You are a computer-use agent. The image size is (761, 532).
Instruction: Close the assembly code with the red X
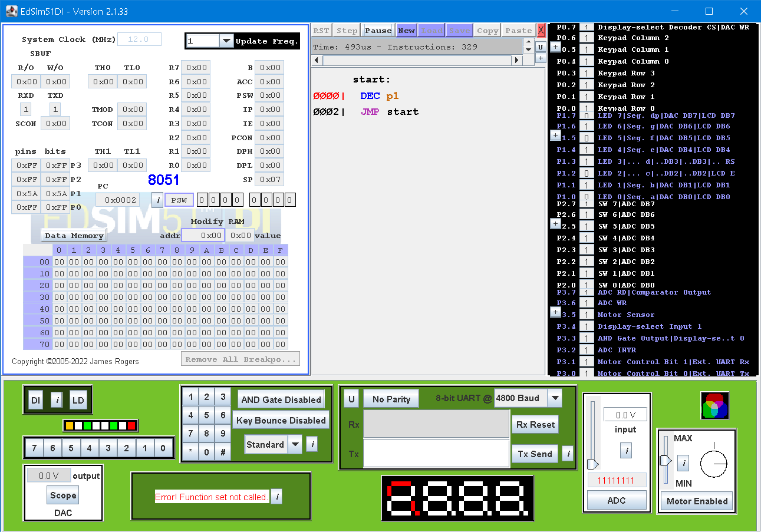pos(541,31)
